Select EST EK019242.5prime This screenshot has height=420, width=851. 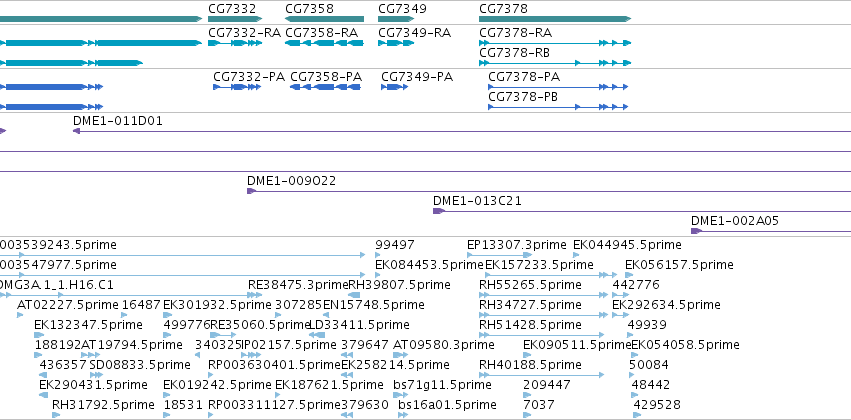[x=217, y=386]
